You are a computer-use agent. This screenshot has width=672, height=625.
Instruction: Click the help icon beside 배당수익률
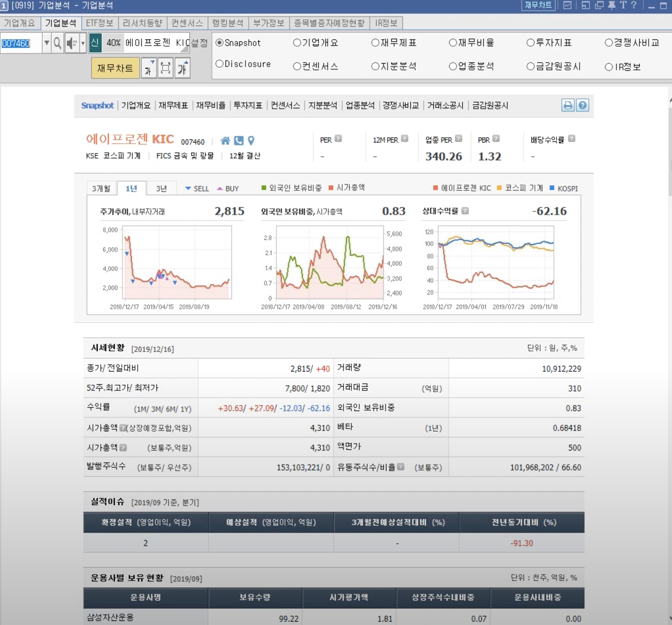tap(572, 139)
